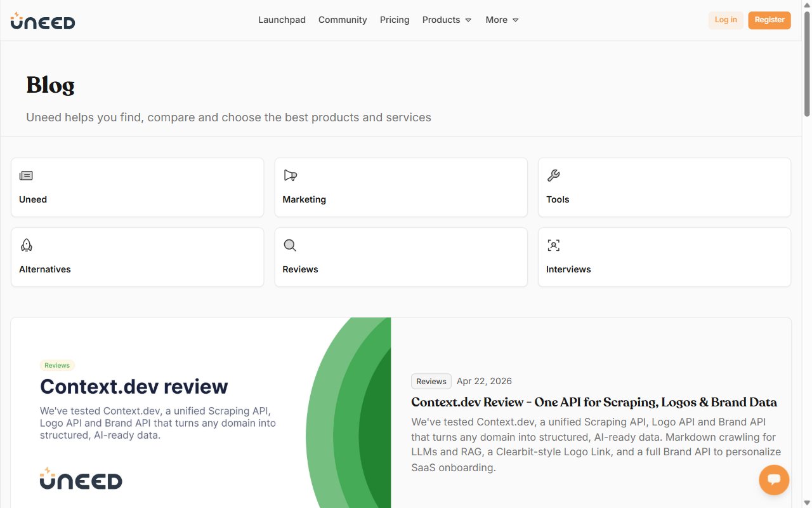Click the wrench icon in Tools card

click(x=553, y=175)
